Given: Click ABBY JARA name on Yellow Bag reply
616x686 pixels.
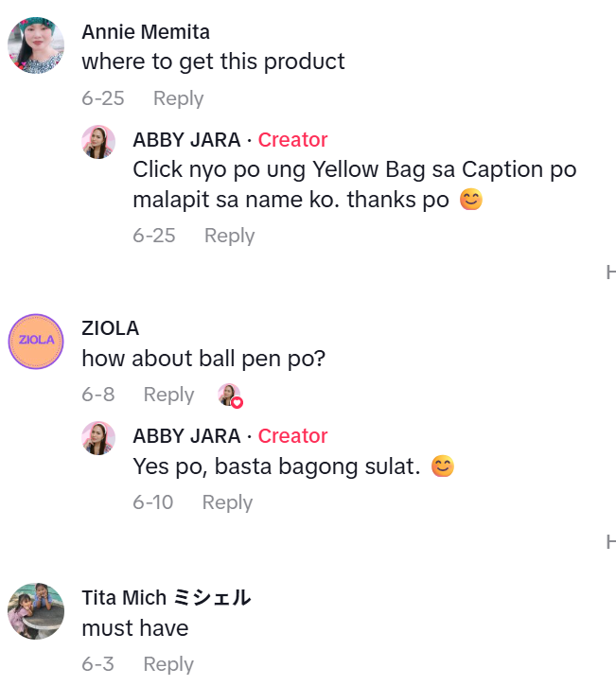Looking at the screenshot, I should point(186,140).
